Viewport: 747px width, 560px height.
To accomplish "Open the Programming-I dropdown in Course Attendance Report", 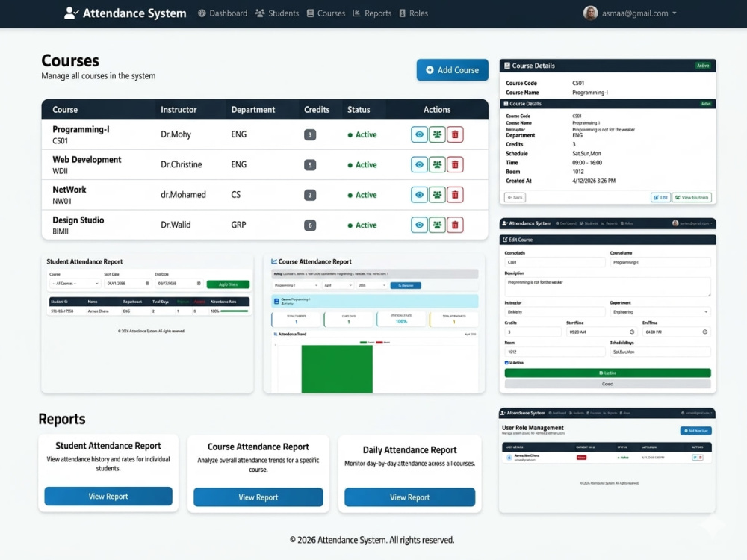I will [x=296, y=285].
